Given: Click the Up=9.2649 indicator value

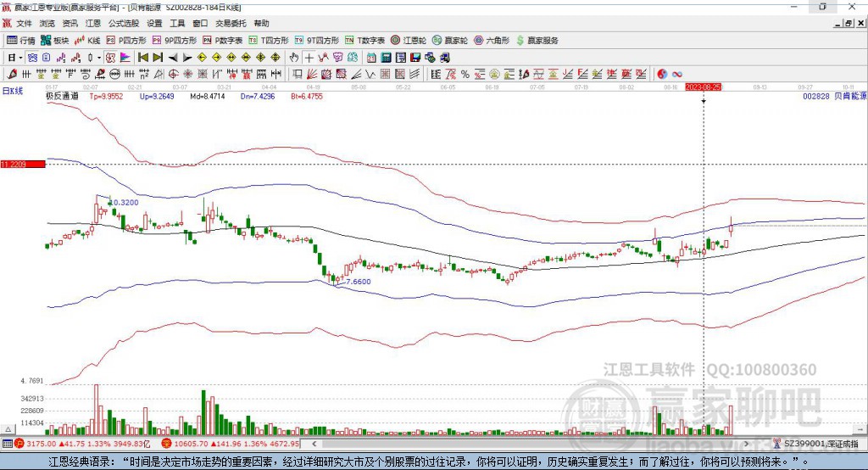Looking at the screenshot, I should (x=157, y=97).
